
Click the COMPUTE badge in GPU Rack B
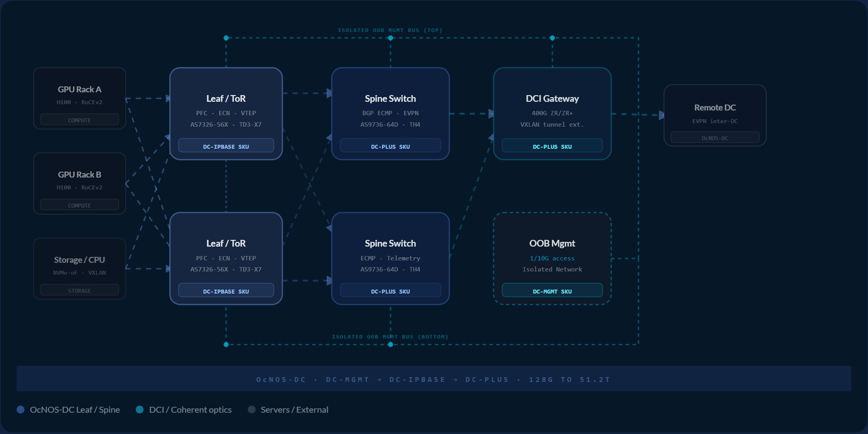click(79, 205)
